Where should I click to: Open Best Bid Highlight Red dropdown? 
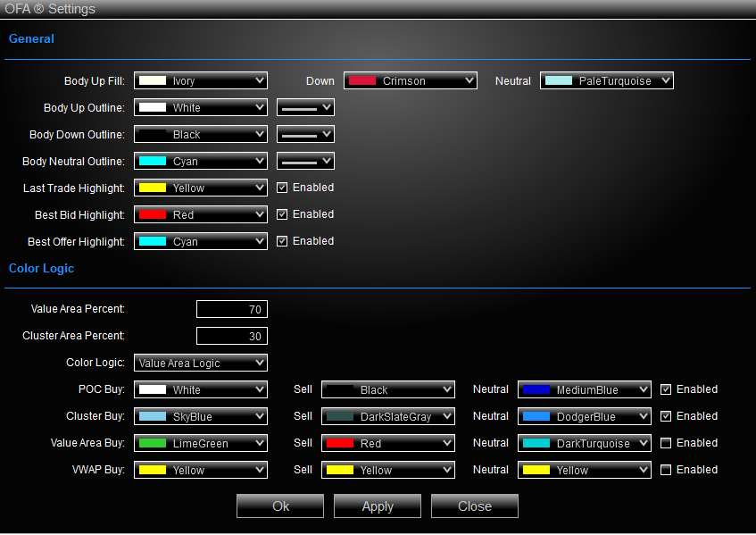201,214
